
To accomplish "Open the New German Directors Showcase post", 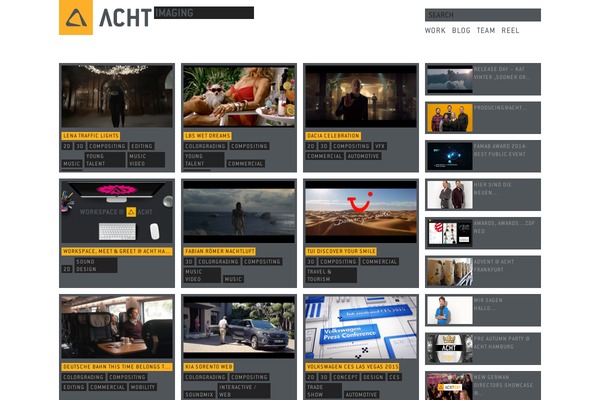I will point(483,385).
